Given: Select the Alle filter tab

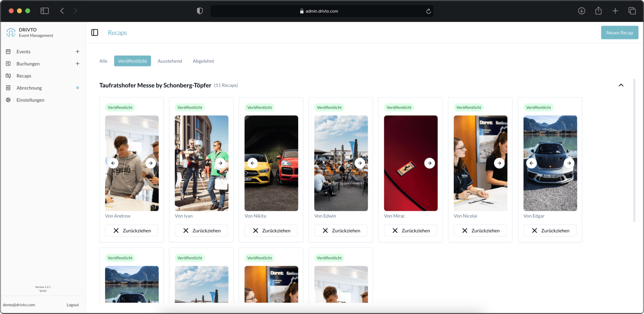Looking at the screenshot, I should [x=103, y=61].
